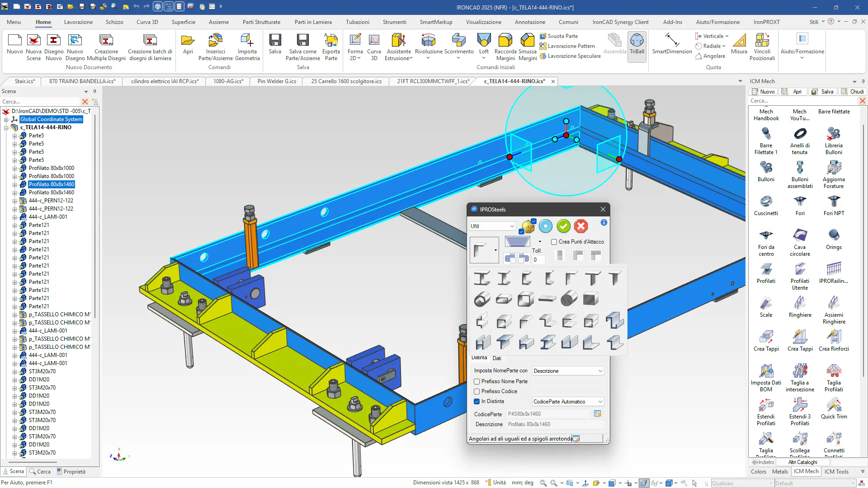Open the UNI standard dropdown
Screen dimensions: 868x488
(492, 226)
